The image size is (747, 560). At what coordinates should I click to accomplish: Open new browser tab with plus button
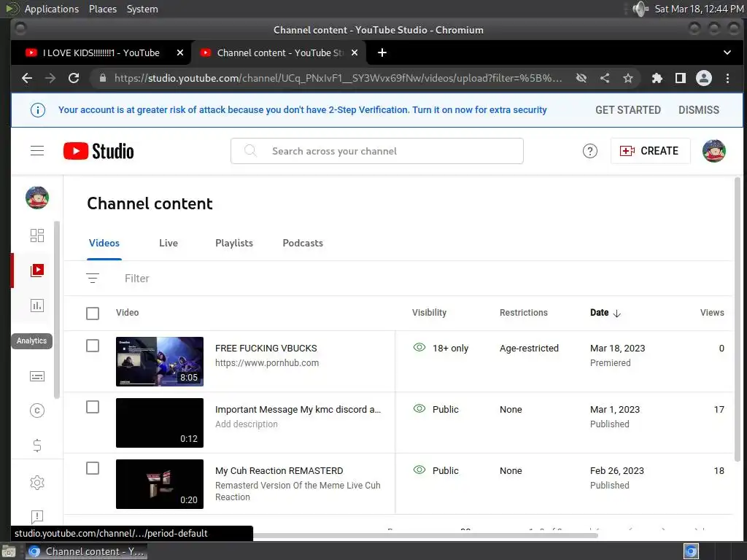tap(382, 52)
